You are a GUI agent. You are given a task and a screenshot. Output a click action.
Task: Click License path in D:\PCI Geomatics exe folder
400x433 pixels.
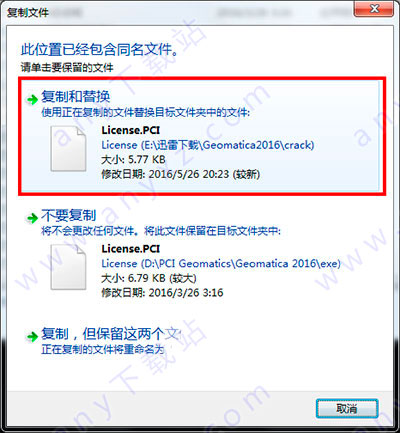tap(221, 264)
